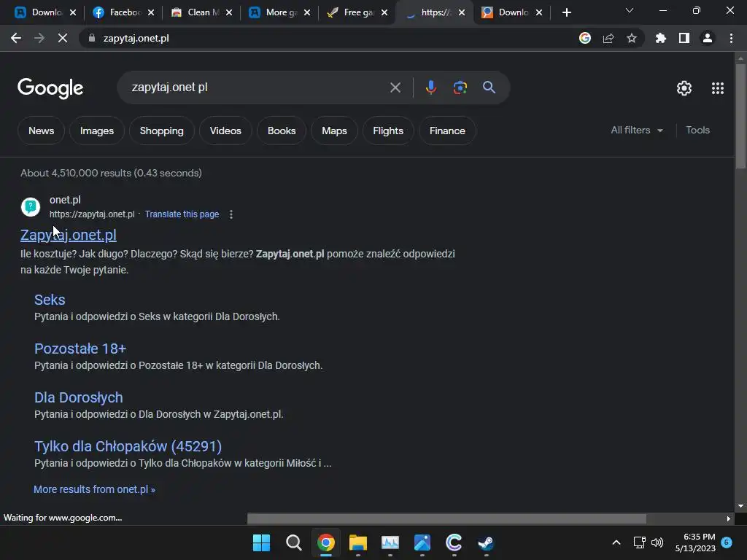This screenshot has width=747, height=560.
Task: Filter results by Flights
Action: click(x=388, y=131)
